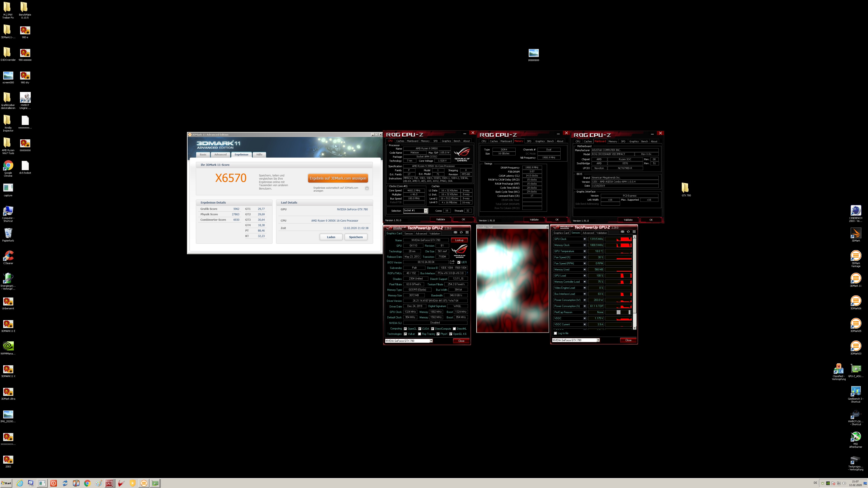Toggle the Vulkan checkbox in GPU-Z

click(x=405, y=334)
